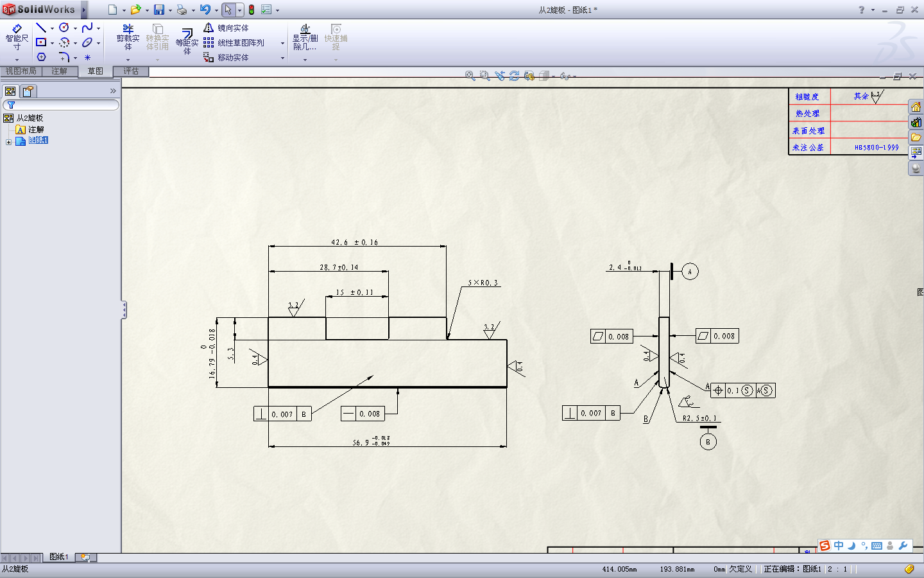Open SolidWorks Resources home tab

tap(916, 107)
